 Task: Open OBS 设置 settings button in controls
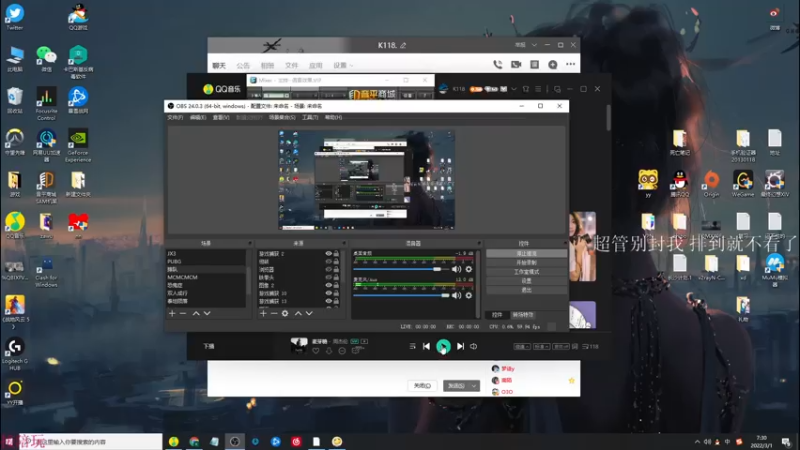click(x=526, y=281)
